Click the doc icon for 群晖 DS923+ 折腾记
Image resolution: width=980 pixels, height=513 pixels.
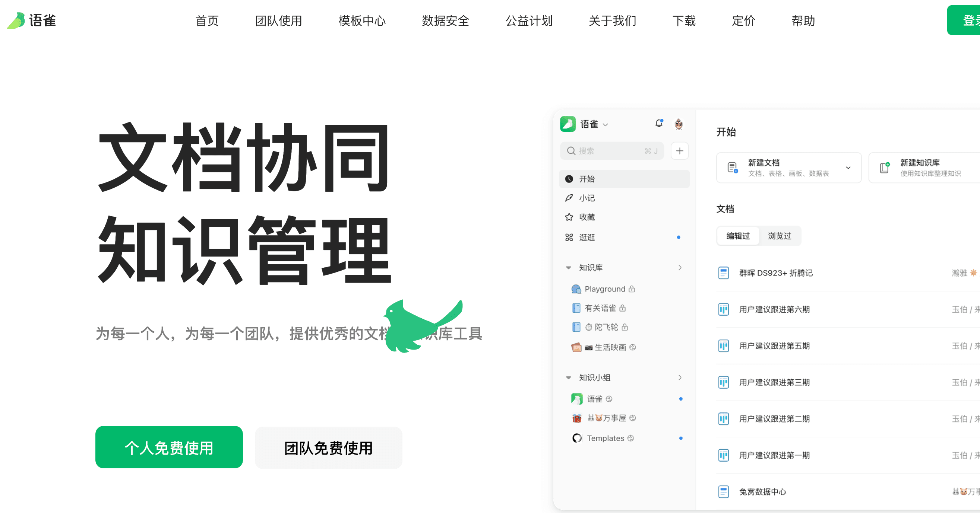[x=723, y=273]
